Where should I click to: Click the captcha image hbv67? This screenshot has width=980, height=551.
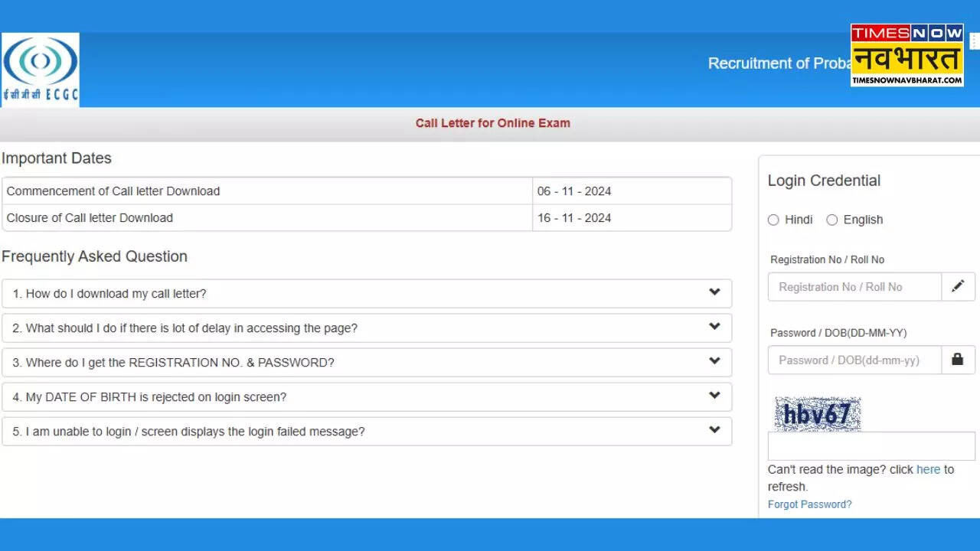click(817, 414)
